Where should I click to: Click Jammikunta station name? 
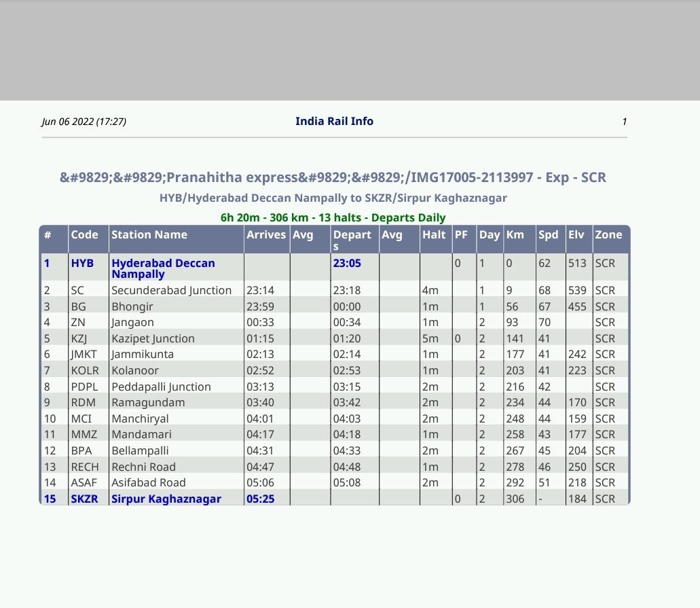(x=143, y=354)
